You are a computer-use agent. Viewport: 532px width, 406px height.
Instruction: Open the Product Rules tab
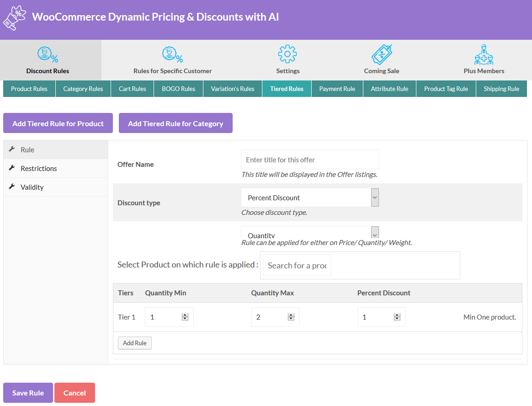[29, 89]
